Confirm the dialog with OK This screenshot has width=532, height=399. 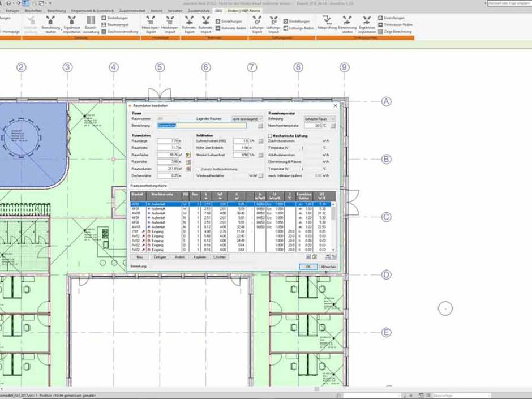(x=308, y=267)
